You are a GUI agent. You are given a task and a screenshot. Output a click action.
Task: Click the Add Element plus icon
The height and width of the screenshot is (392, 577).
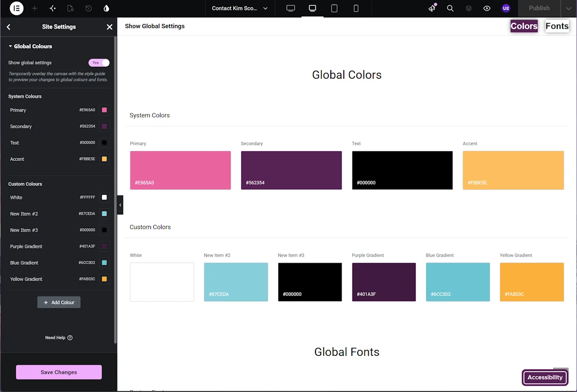point(35,8)
